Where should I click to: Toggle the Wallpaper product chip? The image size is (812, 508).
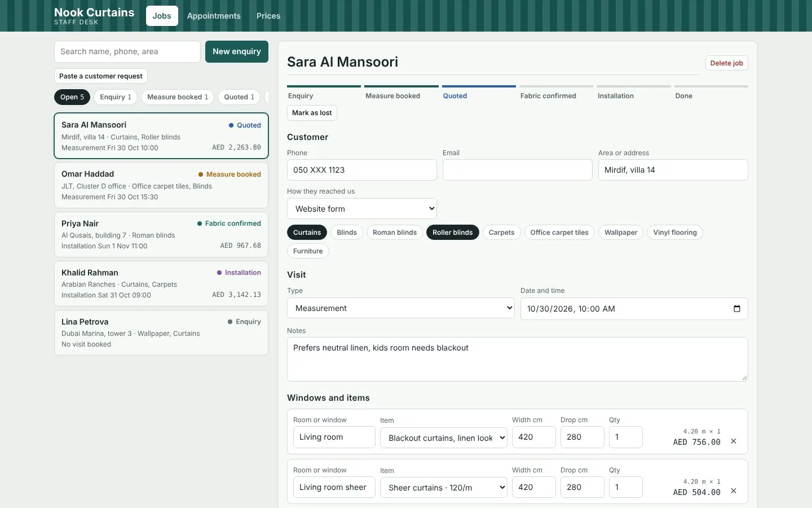[621, 233]
